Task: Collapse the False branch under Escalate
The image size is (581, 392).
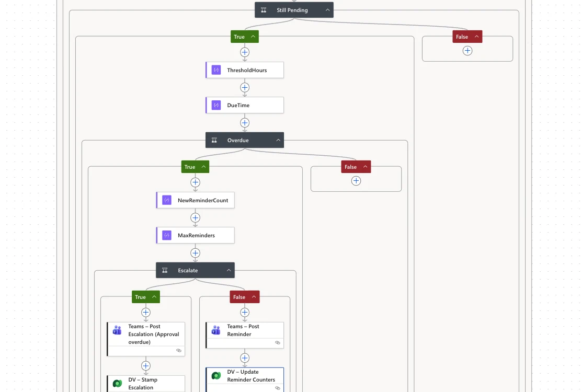Action: click(x=254, y=297)
